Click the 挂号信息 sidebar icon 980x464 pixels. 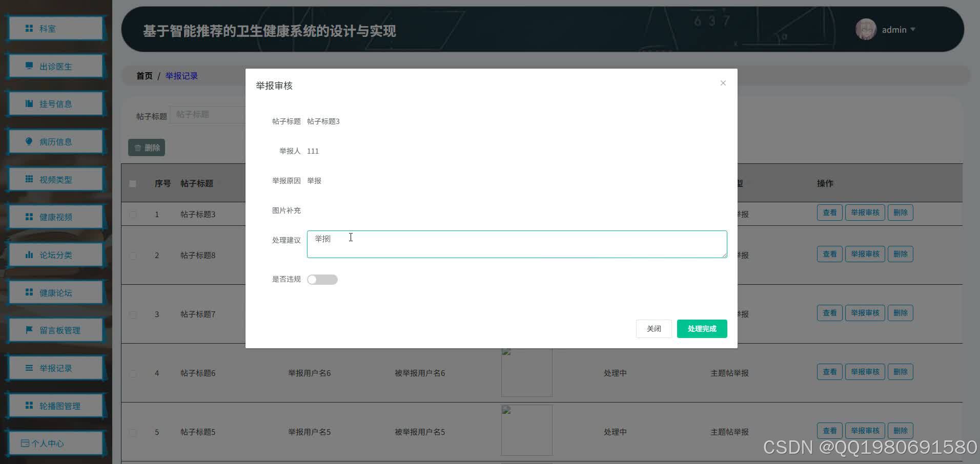click(29, 103)
